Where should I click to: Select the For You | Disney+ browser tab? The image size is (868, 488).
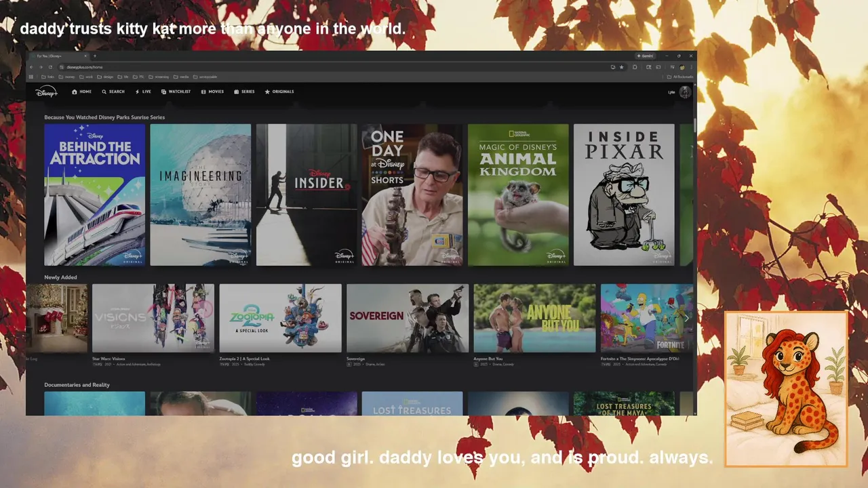pyautogui.click(x=59, y=56)
